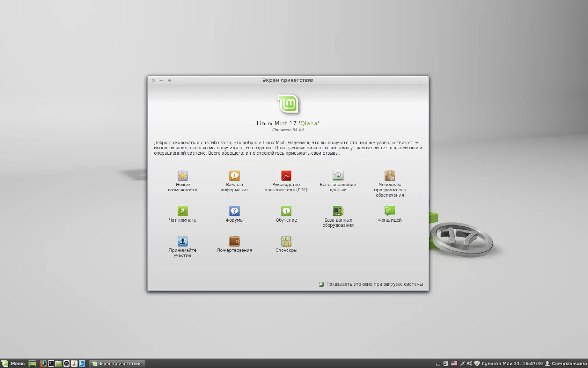Launch the camera lens icon in panel
This screenshot has height=368, width=588.
click(x=67, y=364)
